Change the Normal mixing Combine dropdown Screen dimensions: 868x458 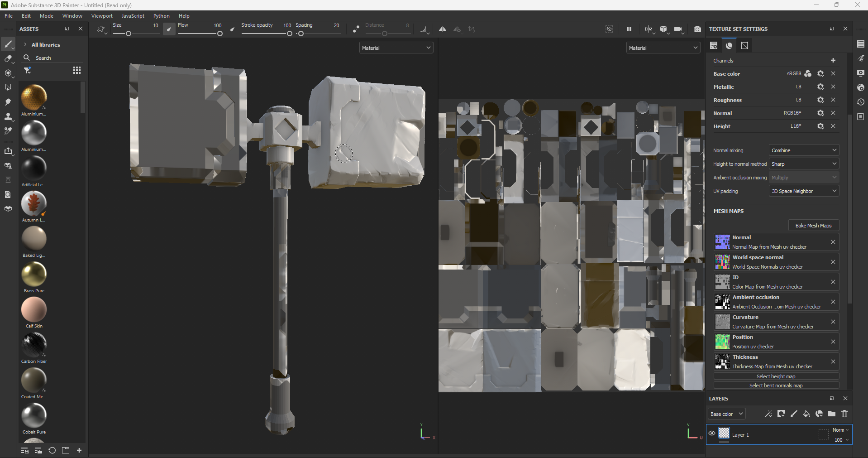click(804, 150)
